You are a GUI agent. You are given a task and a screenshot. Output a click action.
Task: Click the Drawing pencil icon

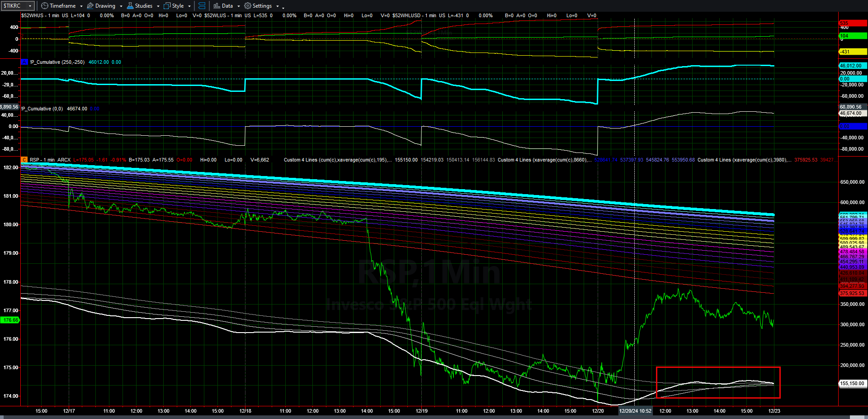[90, 6]
